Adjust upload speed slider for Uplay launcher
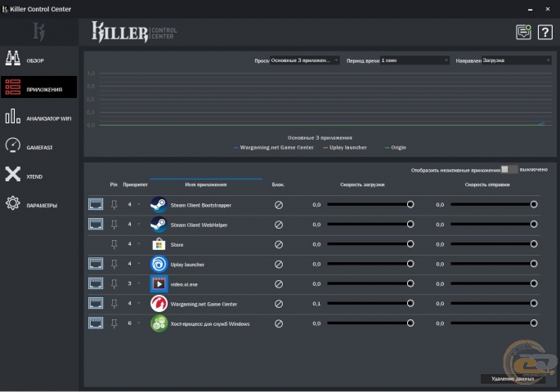Screen dimensions: 560x392 [x=534, y=264]
